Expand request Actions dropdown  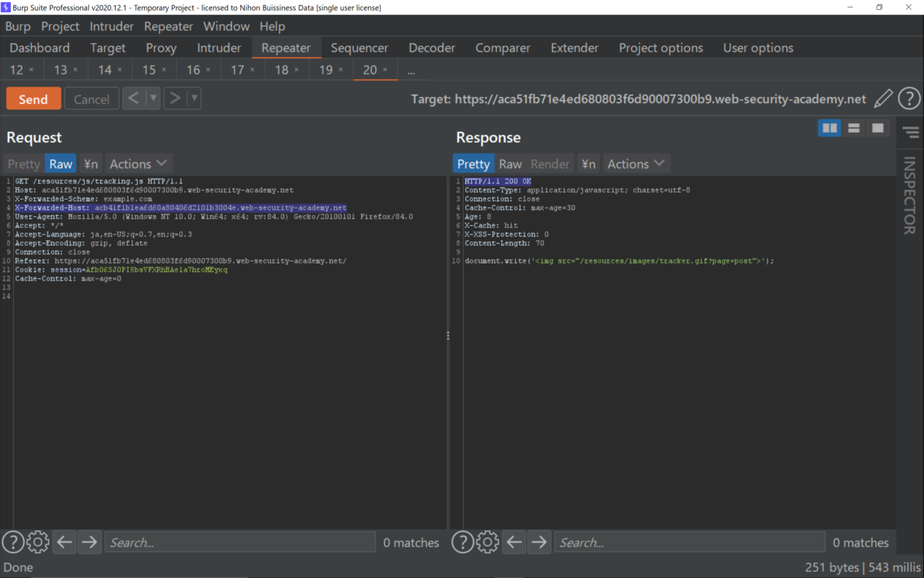[139, 163]
